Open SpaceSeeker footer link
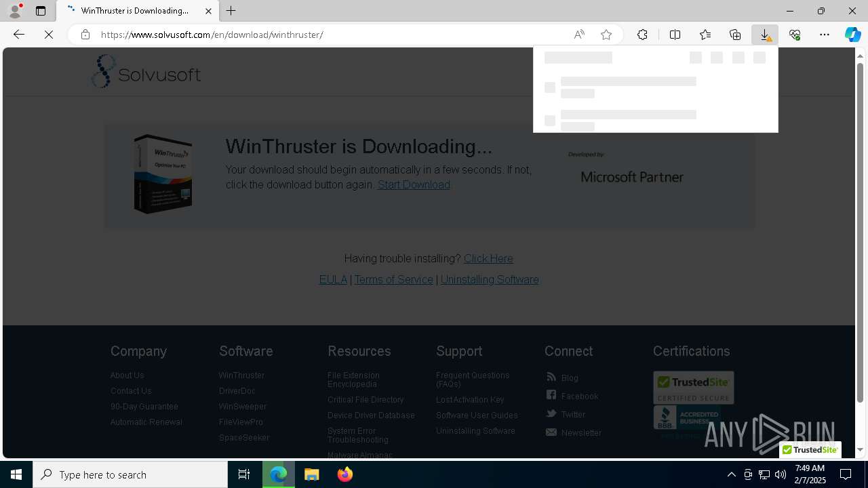The height and width of the screenshot is (488, 868). pyautogui.click(x=244, y=437)
